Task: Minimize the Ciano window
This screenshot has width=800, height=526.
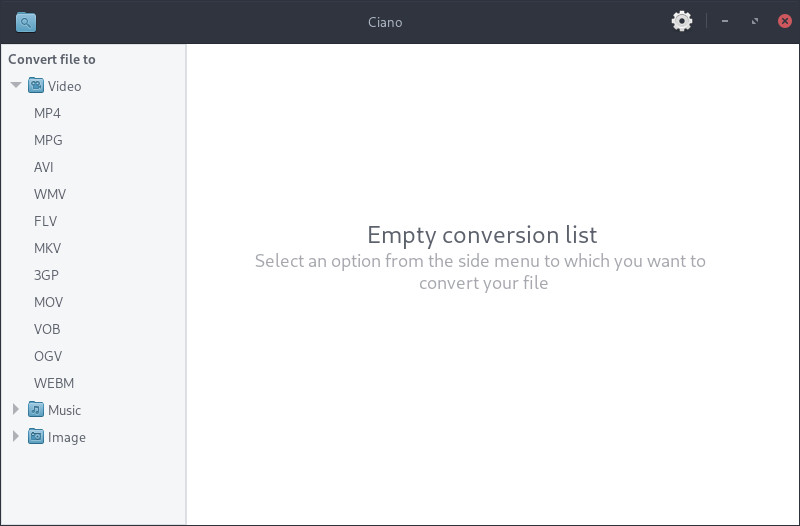Action: tap(725, 21)
